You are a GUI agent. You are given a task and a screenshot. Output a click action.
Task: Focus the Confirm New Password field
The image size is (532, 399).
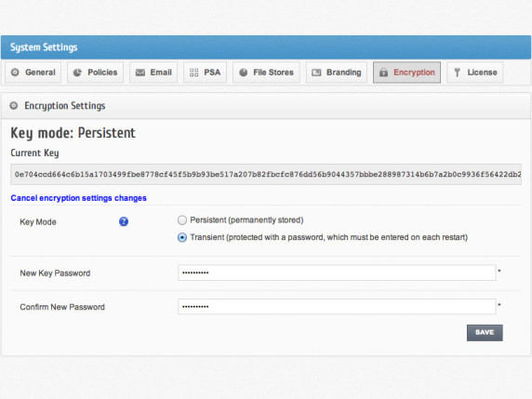(337, 307)
